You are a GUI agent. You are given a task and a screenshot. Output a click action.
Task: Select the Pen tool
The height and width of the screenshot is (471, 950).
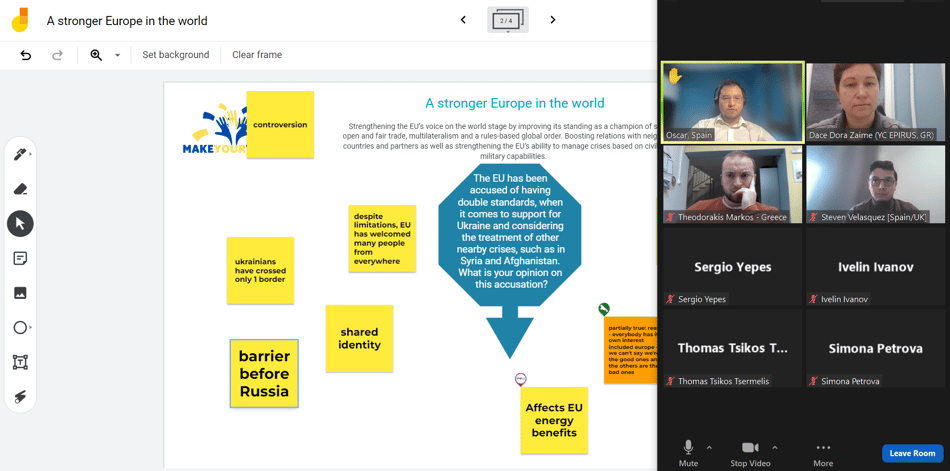(19, 155)
